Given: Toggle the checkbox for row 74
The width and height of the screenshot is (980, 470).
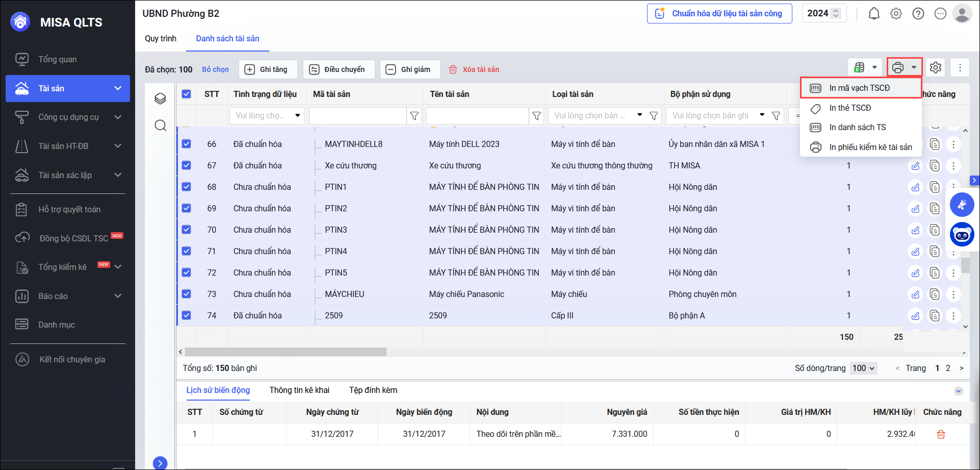Looking at the screenshot, I should 187,315.
